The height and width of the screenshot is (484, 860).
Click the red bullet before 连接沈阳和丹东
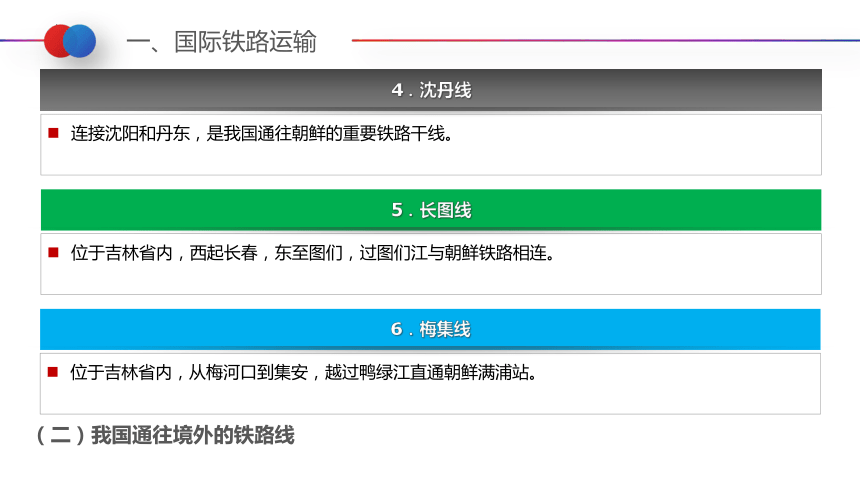53,133
